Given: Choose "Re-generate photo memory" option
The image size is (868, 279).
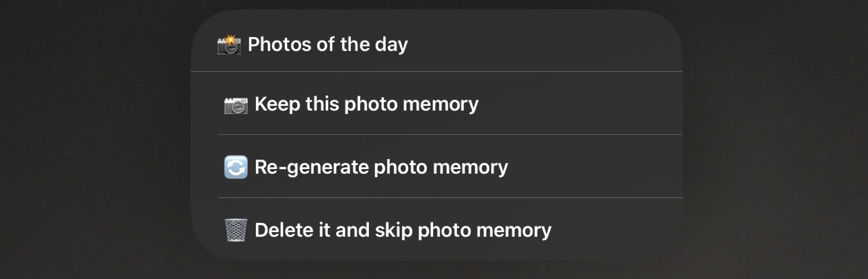Looking at the screenshot, I should [x=381, y=167].
